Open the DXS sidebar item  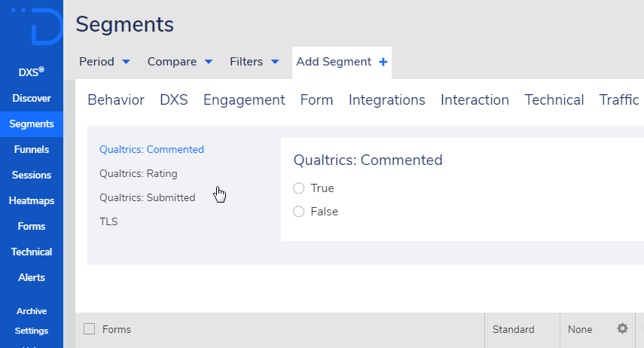click(x=32, y=72)
